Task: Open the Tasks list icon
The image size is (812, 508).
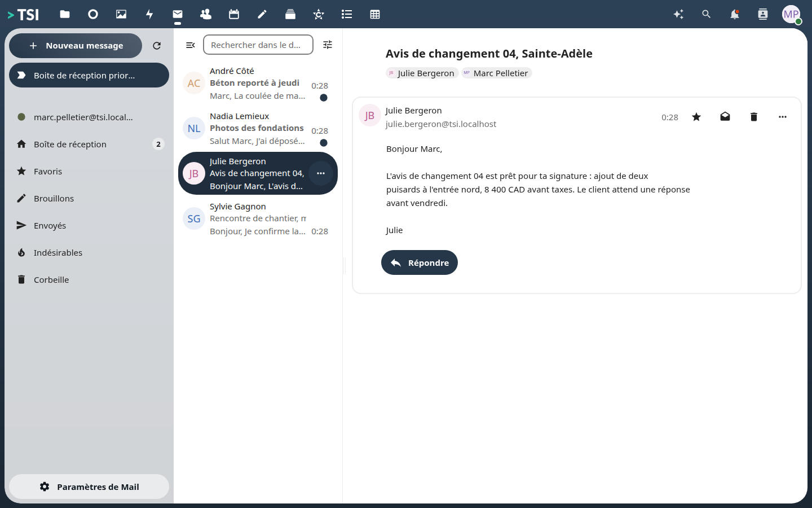Action: (347, 14)
